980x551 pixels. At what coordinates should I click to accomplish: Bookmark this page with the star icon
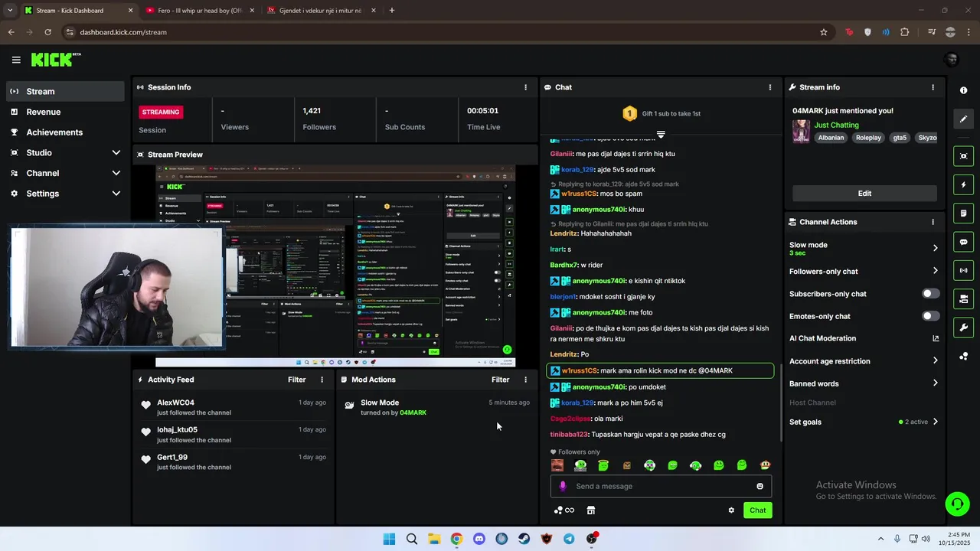click(824, 32)
